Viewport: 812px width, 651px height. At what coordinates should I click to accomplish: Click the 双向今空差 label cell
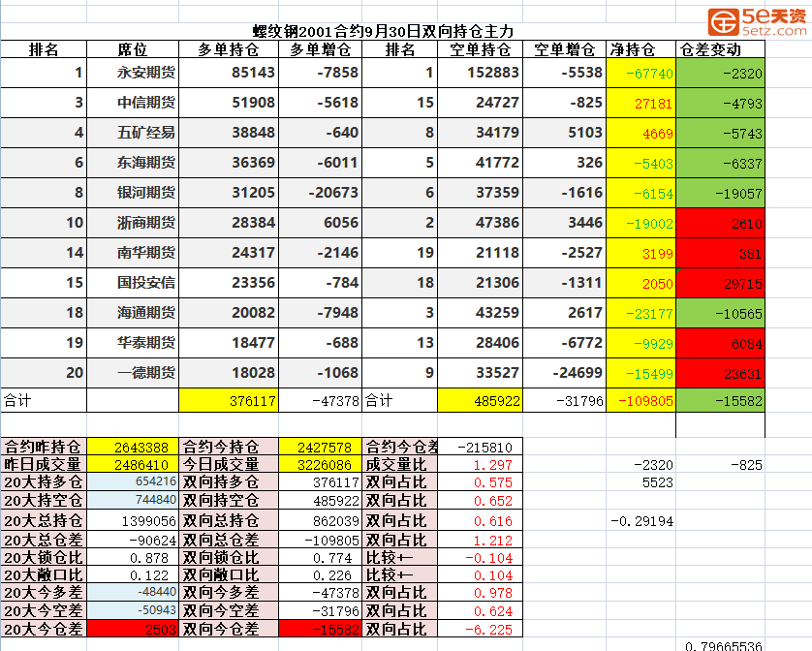(x=229, y=610)
